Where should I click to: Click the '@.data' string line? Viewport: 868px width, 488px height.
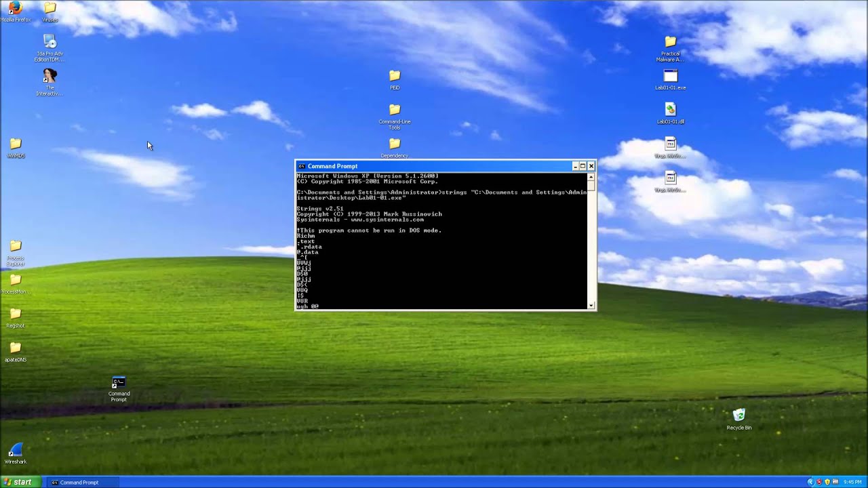[x=307, y=252]
